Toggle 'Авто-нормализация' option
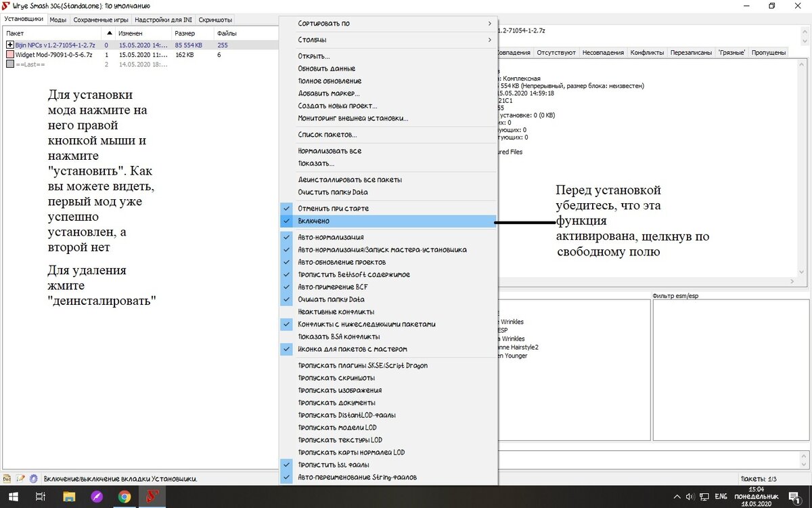This screenshot has width=812, height=508. [388, 237]
